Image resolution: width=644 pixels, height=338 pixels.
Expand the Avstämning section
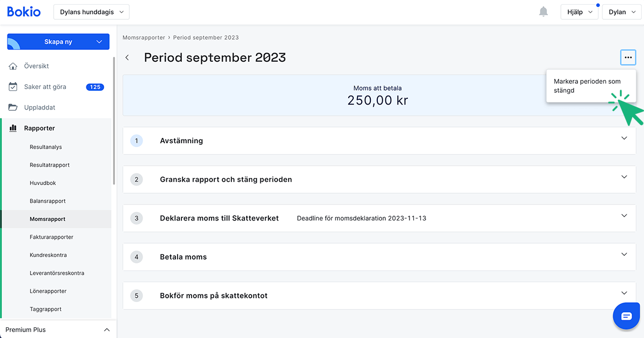click(624, 138)
